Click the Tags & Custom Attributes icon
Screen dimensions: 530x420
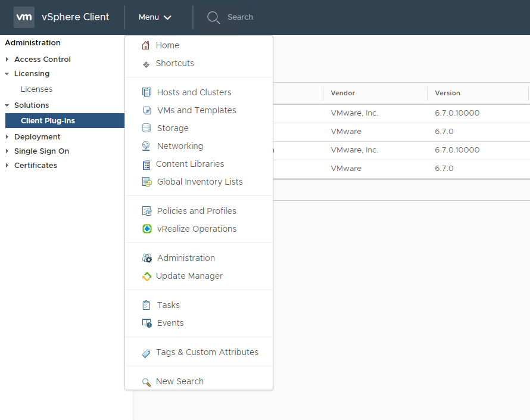[146, 353]
